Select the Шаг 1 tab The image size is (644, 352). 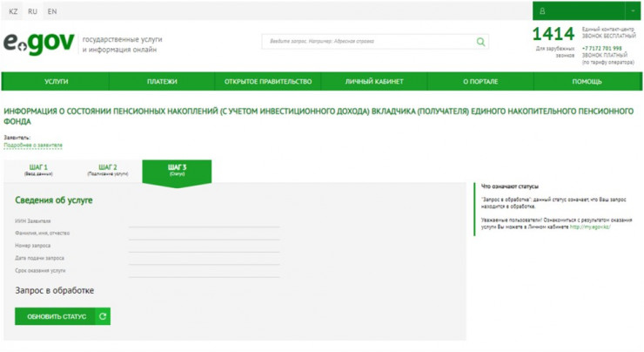click(38, 170)
